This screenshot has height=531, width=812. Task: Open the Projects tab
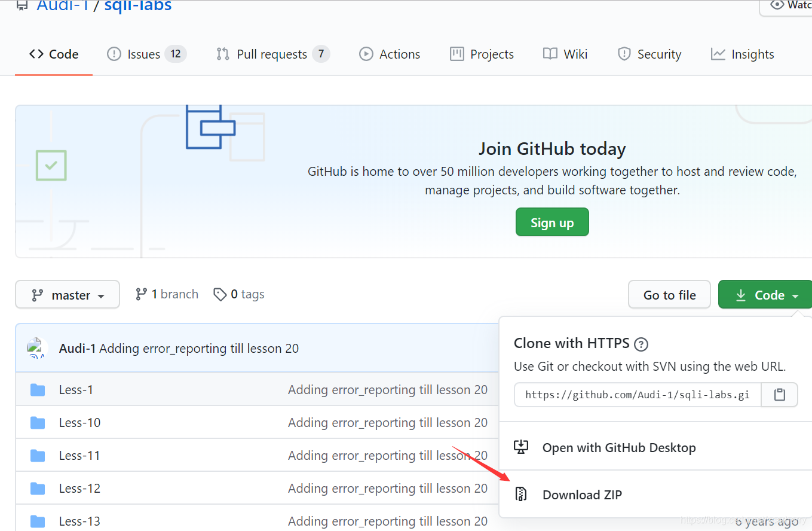click(482, 54)
